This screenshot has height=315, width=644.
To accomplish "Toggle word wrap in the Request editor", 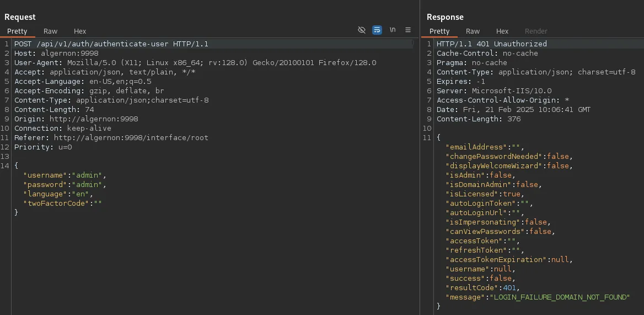I will click(x=377, y=30).
